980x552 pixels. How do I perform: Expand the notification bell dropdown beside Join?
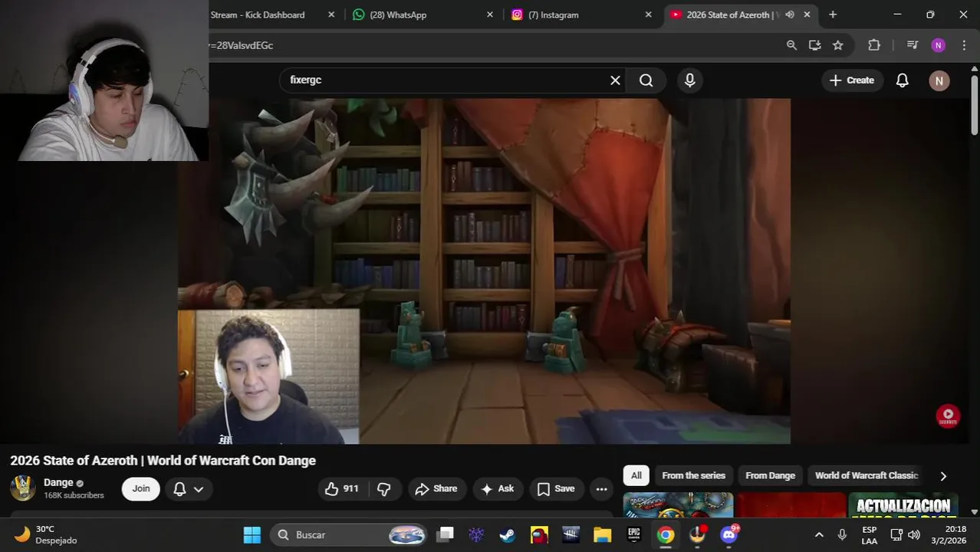188,488
